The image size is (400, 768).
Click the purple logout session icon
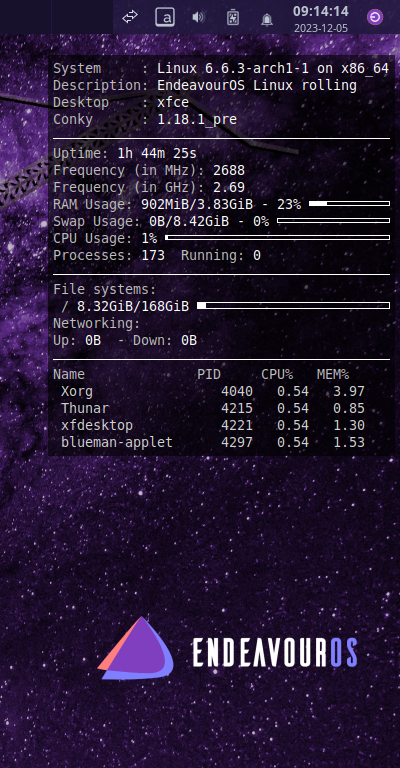[375, 18]
